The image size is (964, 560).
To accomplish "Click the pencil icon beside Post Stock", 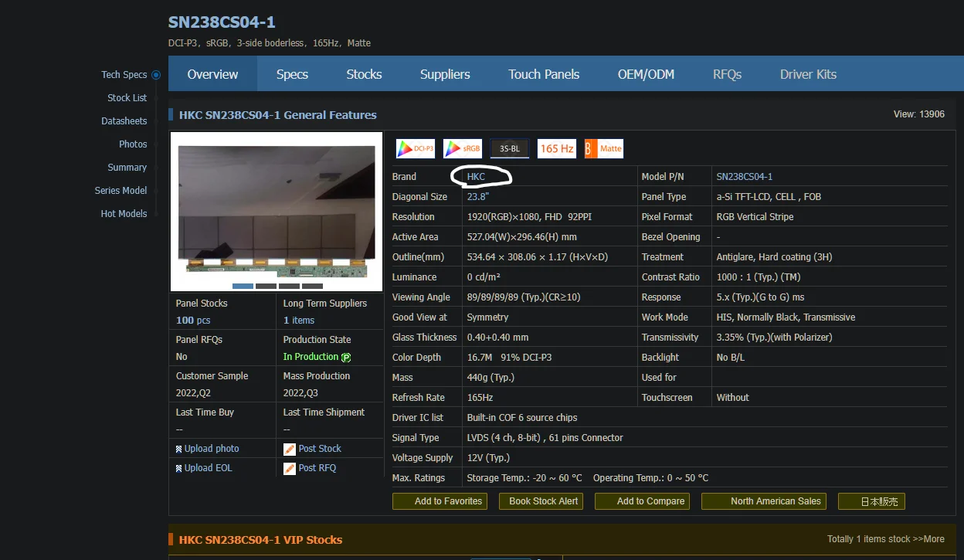I will [290, 448].
